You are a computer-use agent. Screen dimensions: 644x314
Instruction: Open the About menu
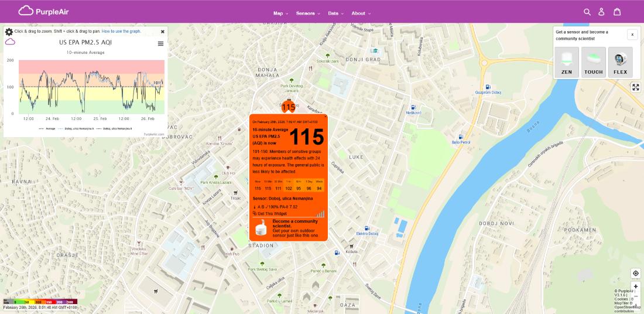coord(361,13)
